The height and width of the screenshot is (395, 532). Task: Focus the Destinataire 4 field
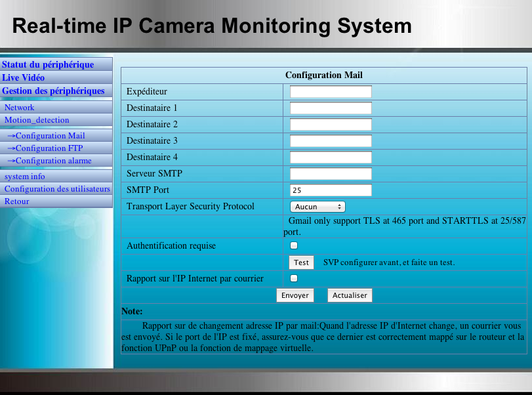tap(331, 157)
